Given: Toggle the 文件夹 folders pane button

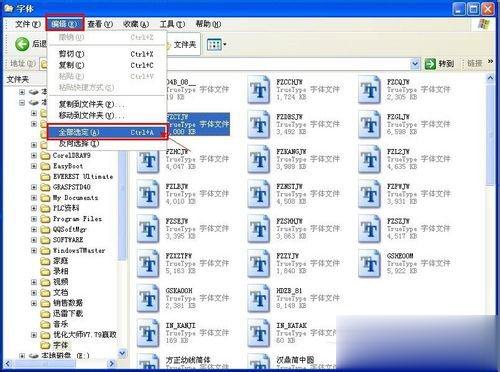Looking at the screenshot, I should [x=183, y=44].
